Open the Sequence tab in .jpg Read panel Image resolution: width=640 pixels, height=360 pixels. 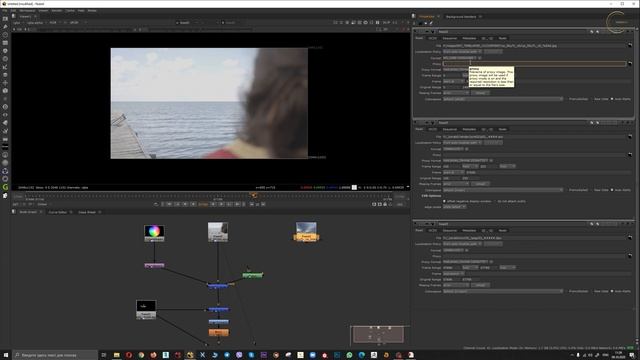[x=450, y=38]
